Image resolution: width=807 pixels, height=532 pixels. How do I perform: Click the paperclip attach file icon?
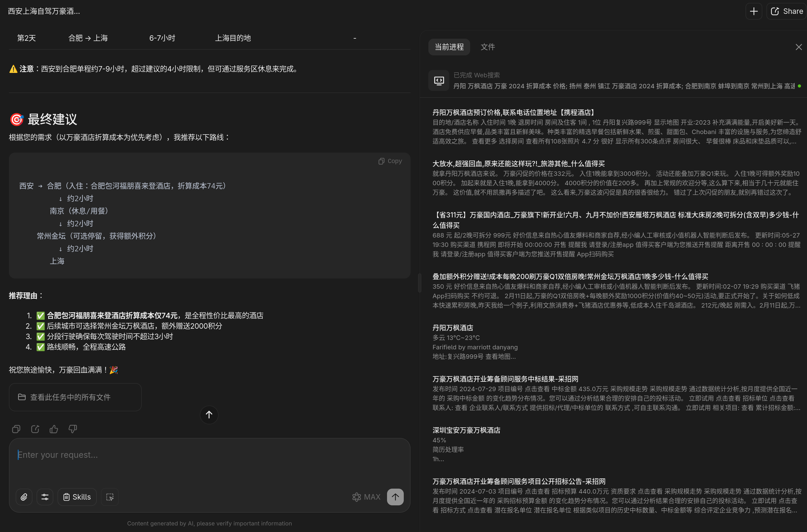[24, 497]
